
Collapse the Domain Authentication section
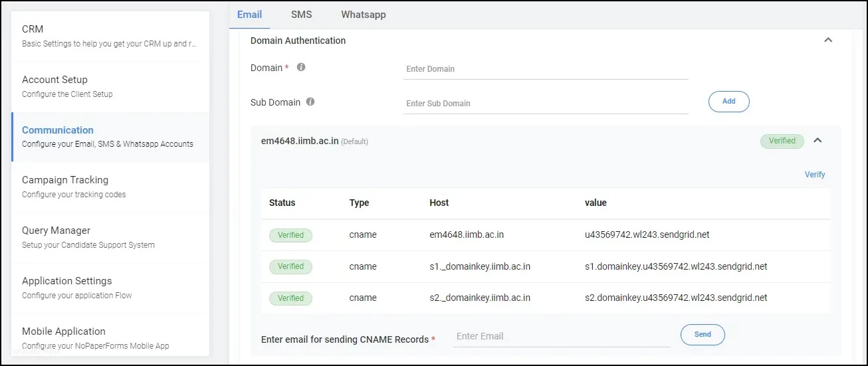point(828,41)
